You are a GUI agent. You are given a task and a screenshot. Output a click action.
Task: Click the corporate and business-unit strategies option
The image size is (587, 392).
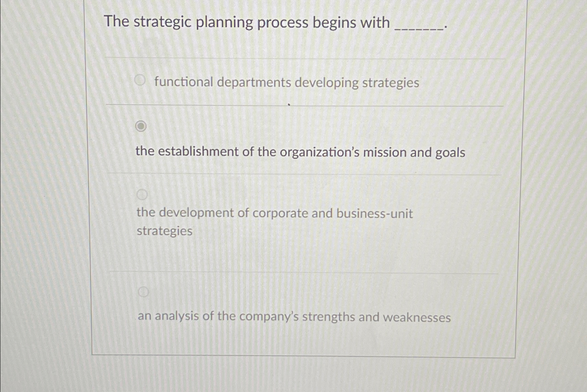(x=275, y=213)
